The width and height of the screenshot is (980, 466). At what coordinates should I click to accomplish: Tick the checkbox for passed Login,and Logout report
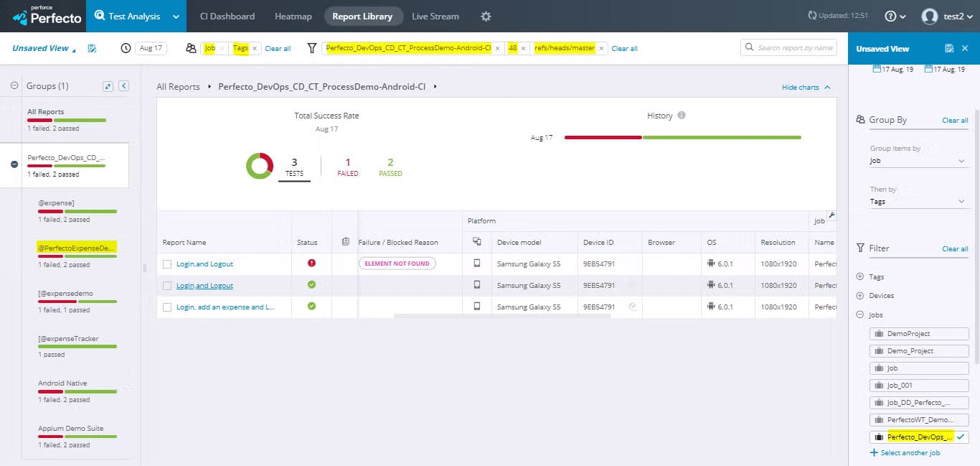click(167, 286)
